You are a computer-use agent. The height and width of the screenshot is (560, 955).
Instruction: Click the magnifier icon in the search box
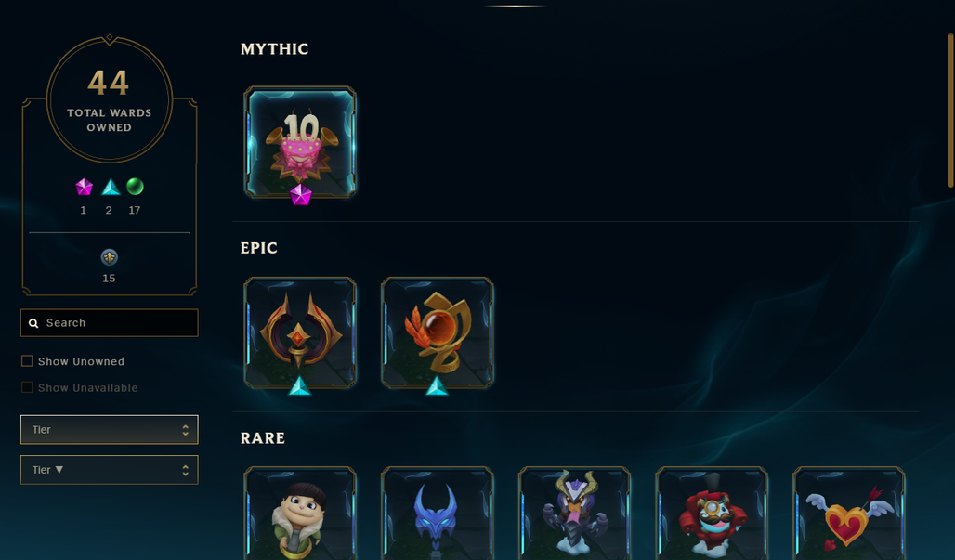point(33,323)
